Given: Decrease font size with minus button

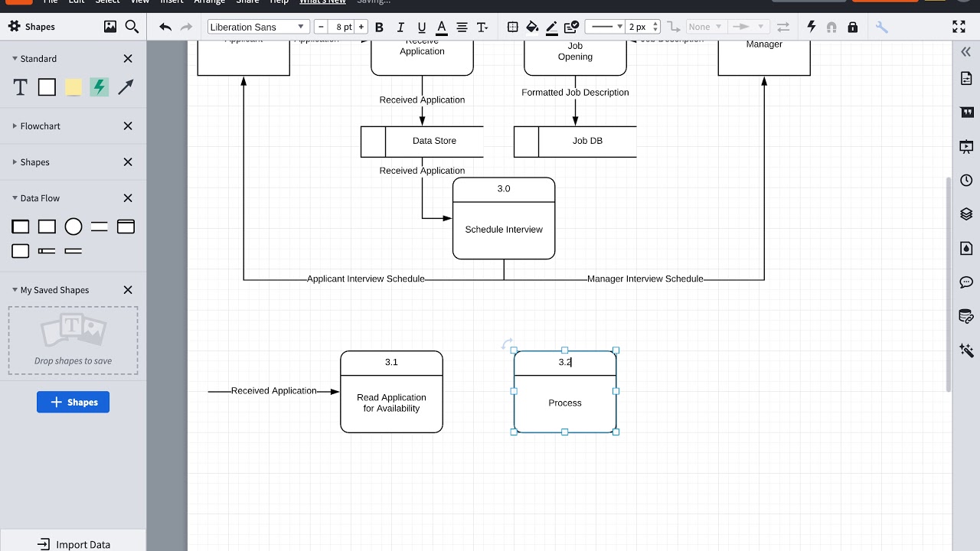Looking at the screenshot, I should pos(321,27).
